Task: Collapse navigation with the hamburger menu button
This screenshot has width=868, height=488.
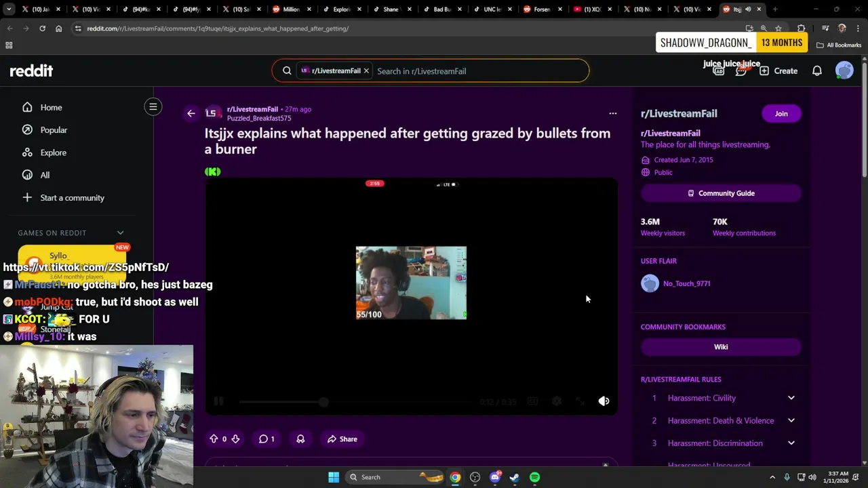Action: tap(153, 107)
